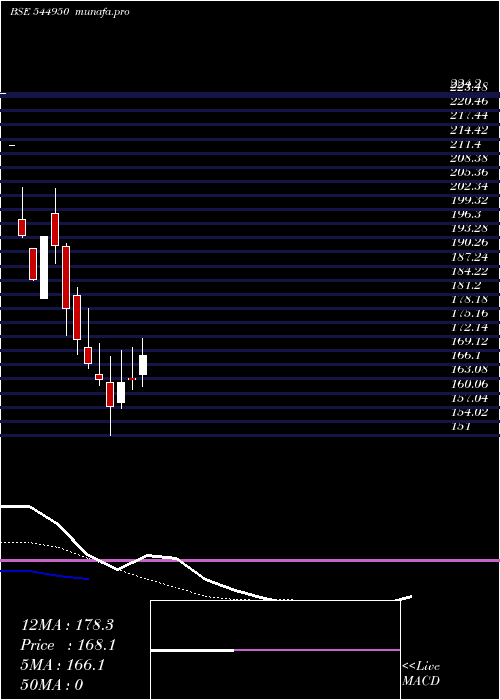Select the tall white candlestick near 190
500x700 pixels.
click(44, 267)
